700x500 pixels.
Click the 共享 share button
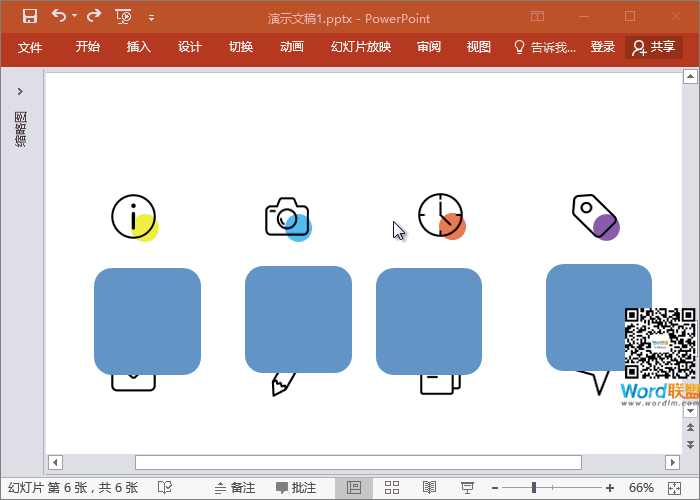(654, 47)
